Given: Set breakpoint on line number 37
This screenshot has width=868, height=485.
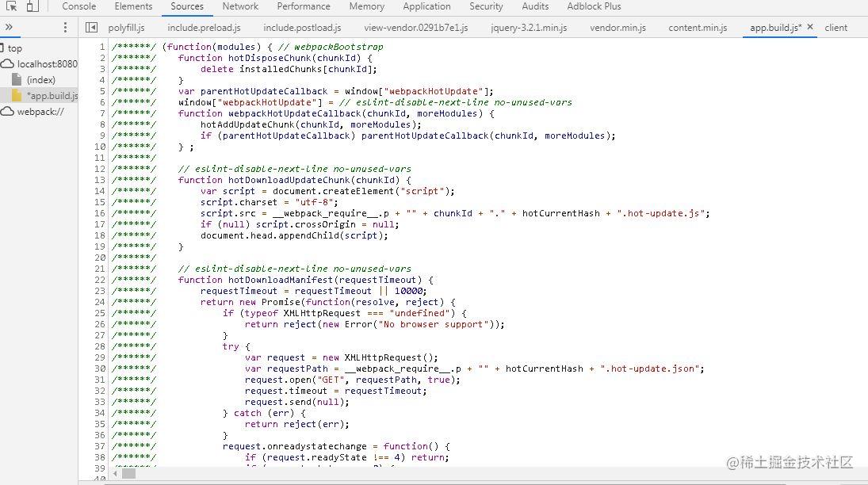Looking at the screenshot, I should (100, 445).
